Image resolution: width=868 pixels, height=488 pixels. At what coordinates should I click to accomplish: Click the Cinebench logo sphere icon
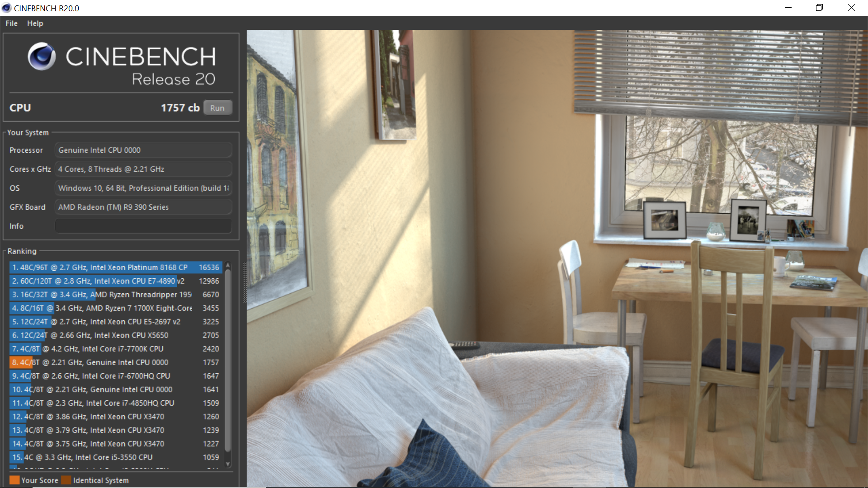click(x=42, y=56)
